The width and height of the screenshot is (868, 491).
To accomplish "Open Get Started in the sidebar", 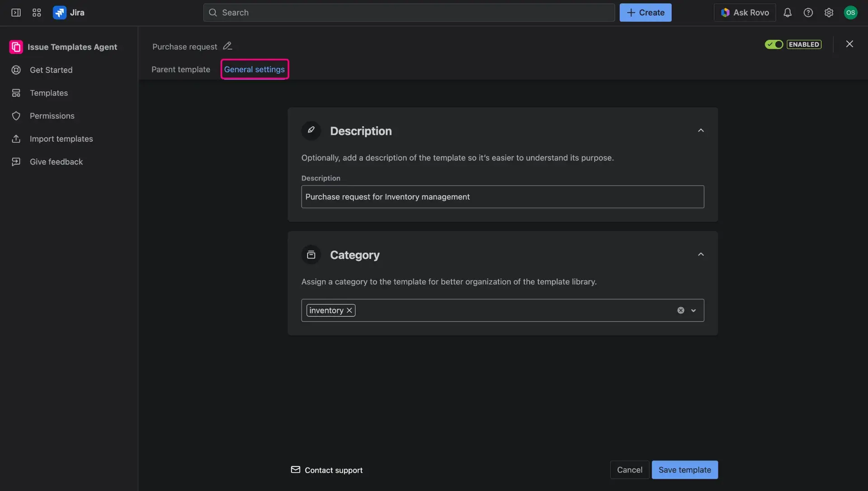I will (51, 70).
